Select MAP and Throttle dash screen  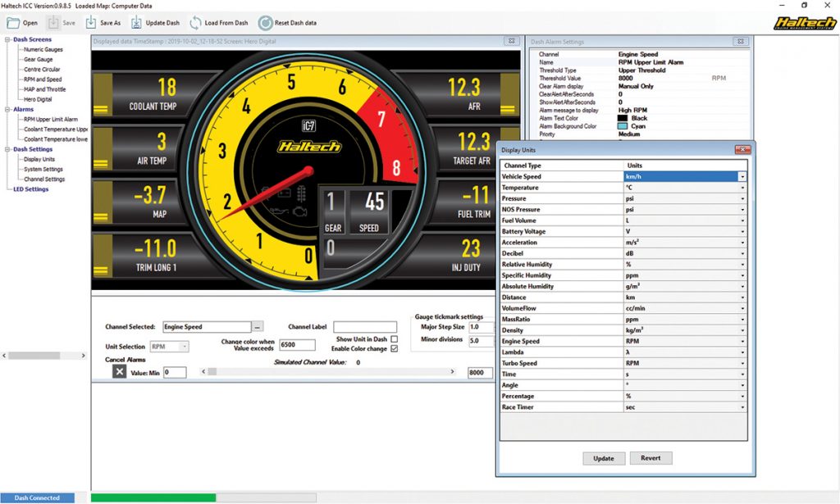point(45,89)
